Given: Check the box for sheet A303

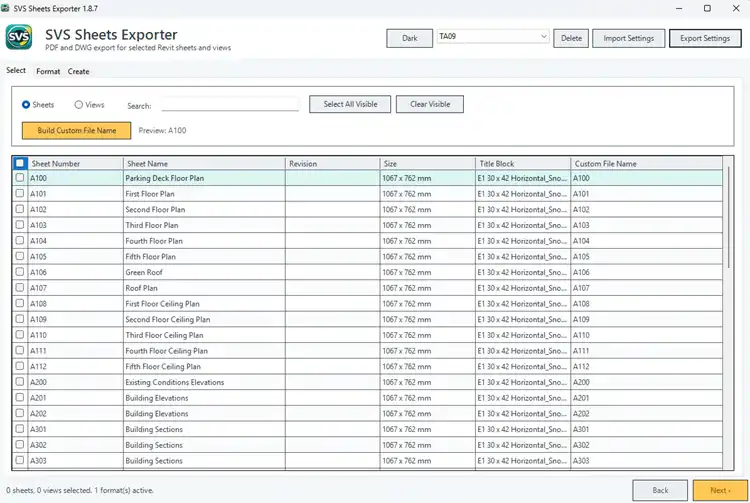Looking at the screenshot, I should (20, 460).
